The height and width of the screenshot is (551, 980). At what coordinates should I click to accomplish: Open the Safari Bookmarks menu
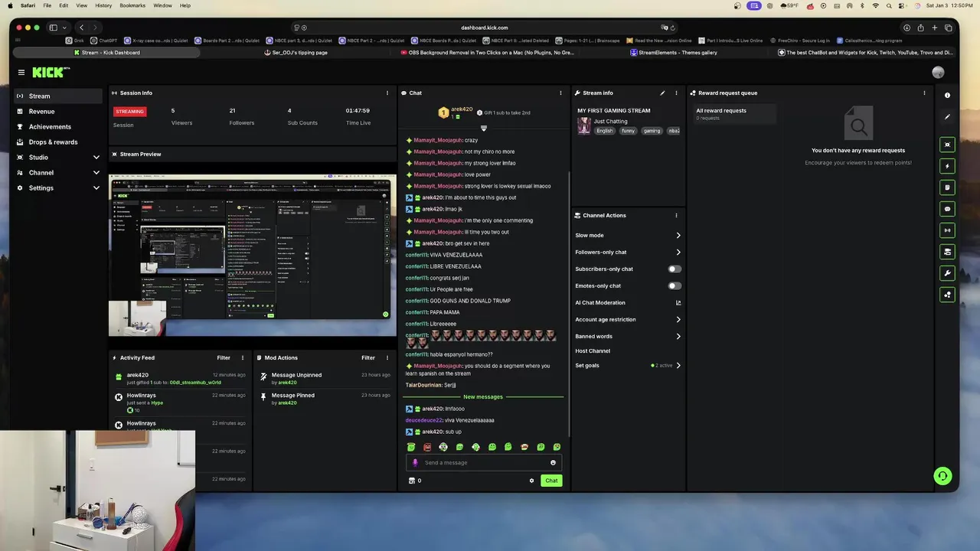pos(132,5)
